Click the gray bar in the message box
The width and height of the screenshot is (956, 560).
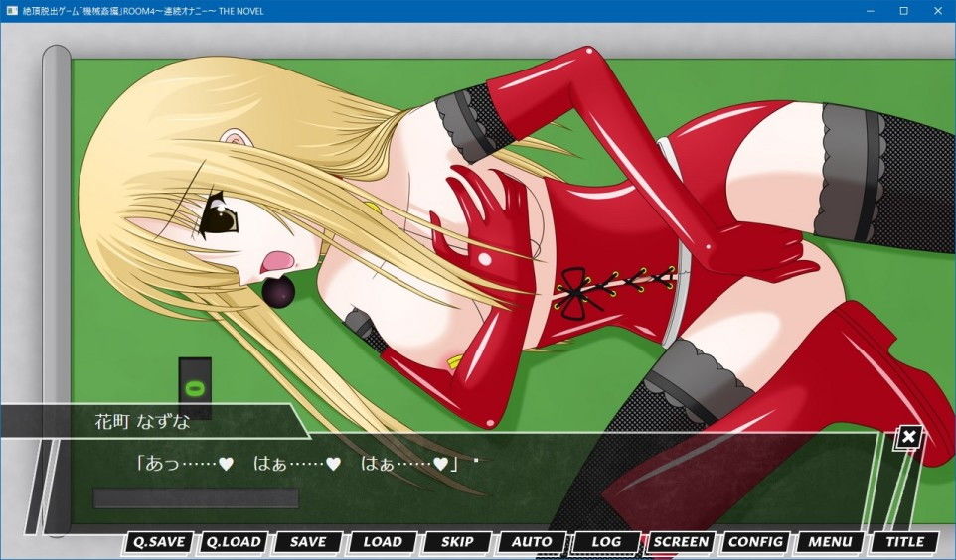pyautogui.click(x=196, y=498)
